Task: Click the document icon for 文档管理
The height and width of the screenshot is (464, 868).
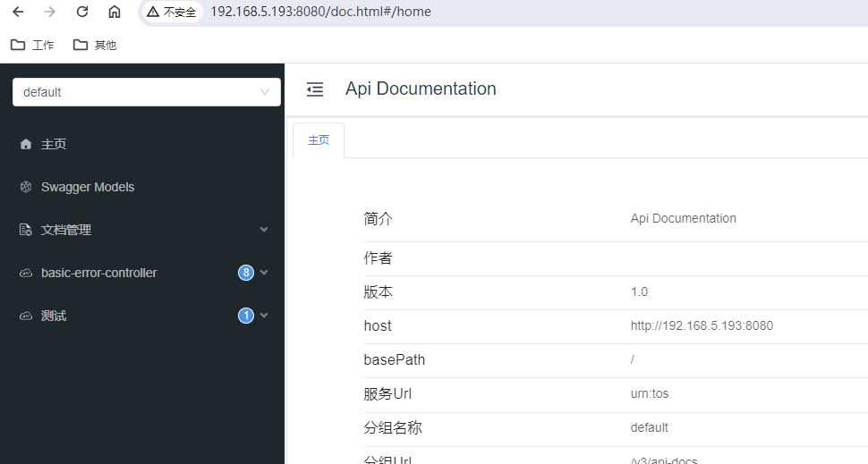Action: coord(25,230)
